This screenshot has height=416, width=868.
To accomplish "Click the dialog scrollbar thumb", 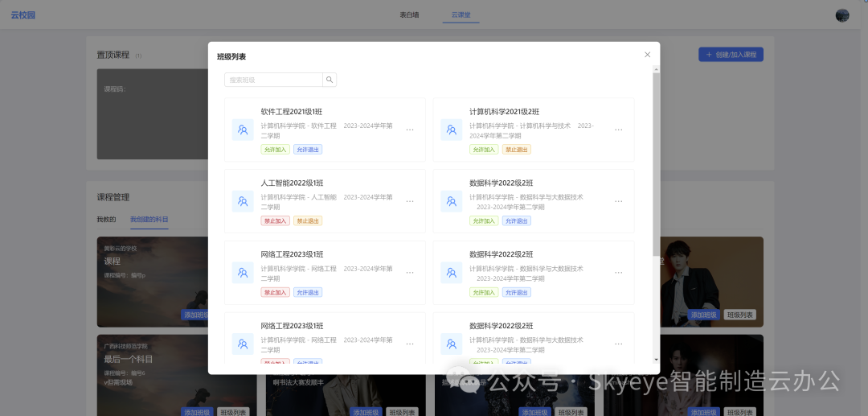I will click(x=657, y=164).
